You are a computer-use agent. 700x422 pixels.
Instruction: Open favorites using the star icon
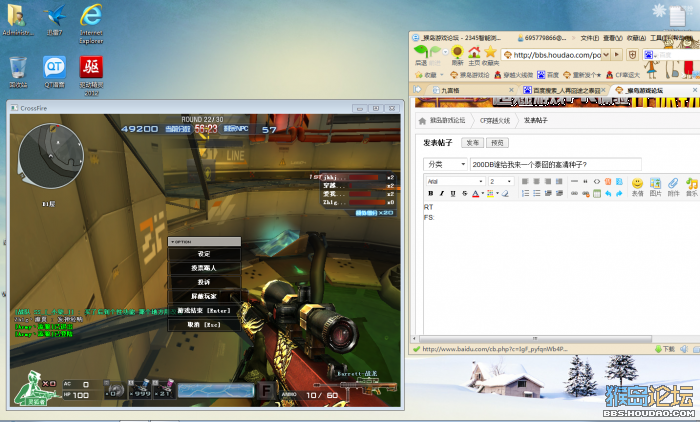[x=490, y=52]
